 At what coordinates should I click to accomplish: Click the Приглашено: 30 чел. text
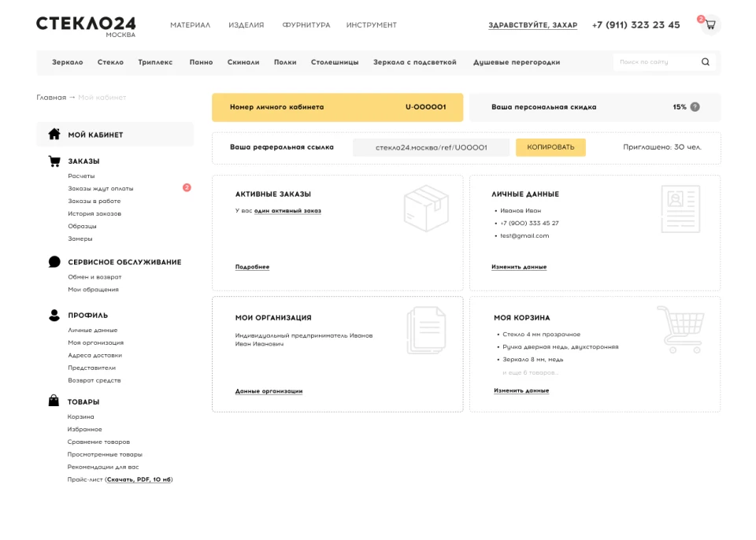(662, 147)
